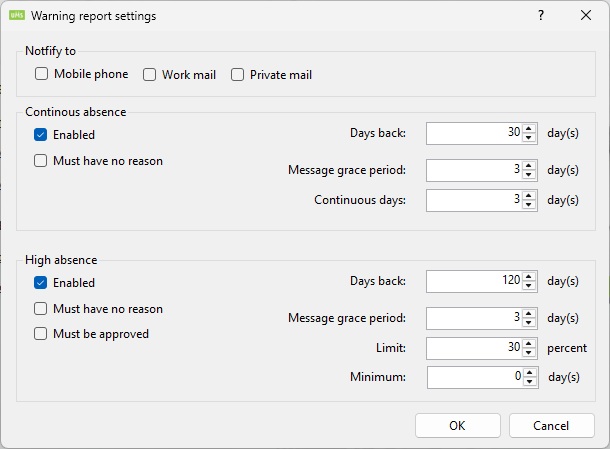
Task: Increase Continuous absence Message grace period
Action: click(x=530, y=165)
